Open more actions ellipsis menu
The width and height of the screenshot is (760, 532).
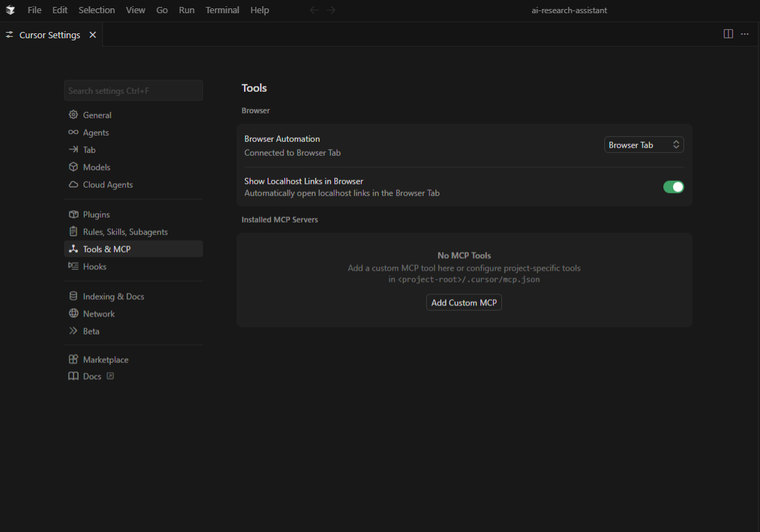pyautogui.click(x=745, y=34)
